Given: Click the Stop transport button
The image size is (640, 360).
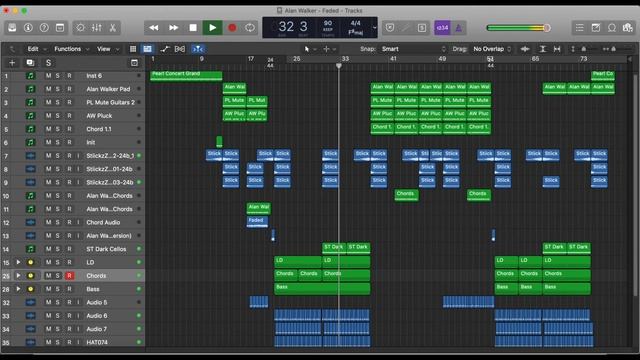Looking at the screenshot, I should pyautogui.click(x=193, y=28).
